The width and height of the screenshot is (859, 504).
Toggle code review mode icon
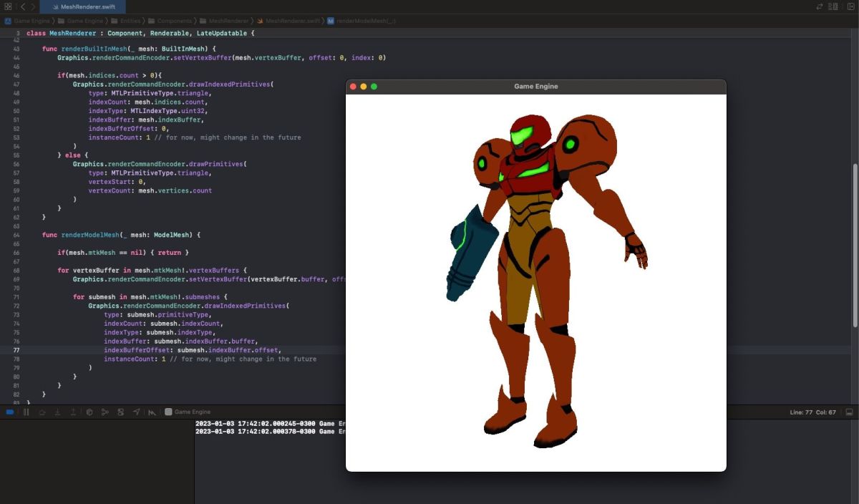[x=820, y=6]
